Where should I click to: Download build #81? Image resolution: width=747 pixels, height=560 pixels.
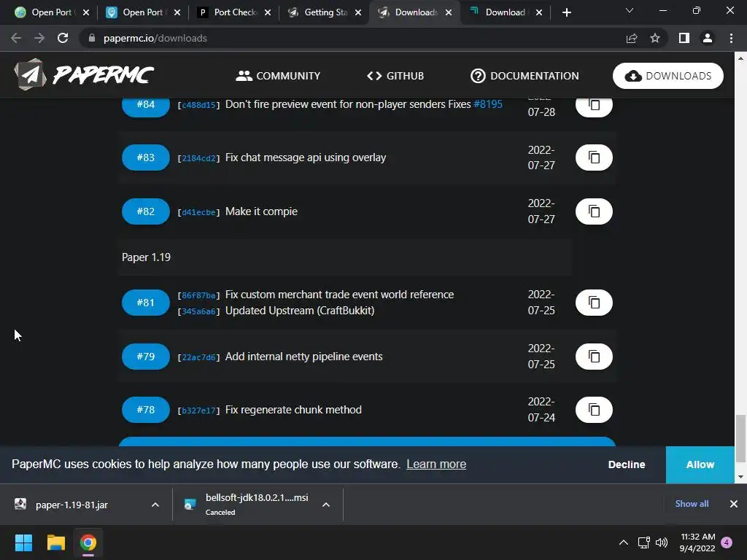[x=146, y=303]
